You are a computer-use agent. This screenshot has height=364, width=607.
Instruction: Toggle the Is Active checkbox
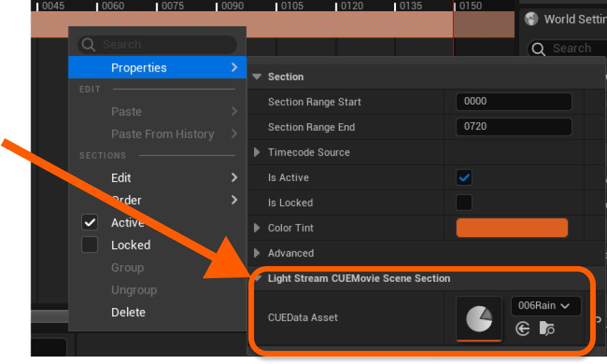click(464, 177)
